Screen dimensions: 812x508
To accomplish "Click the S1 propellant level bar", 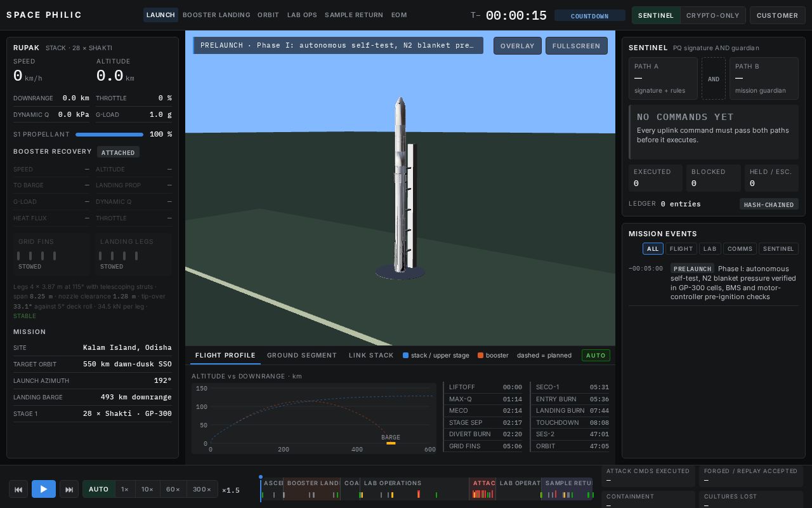I will pos(109,135).
